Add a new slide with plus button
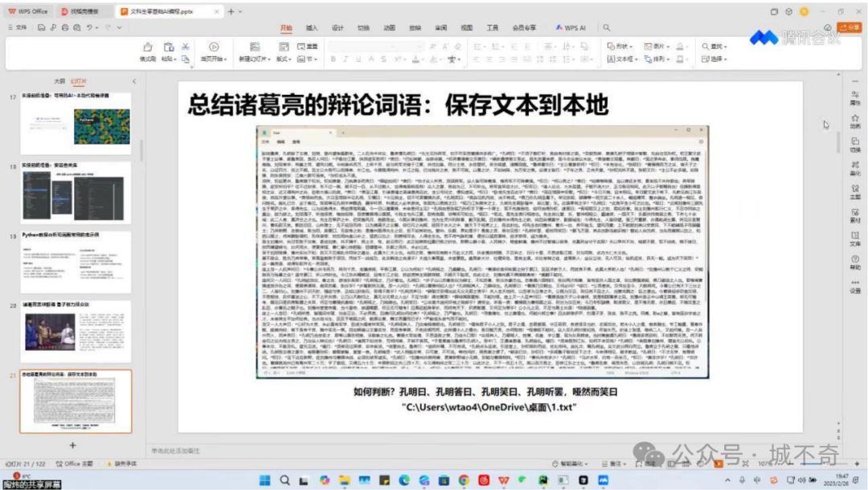868x490 pixels. 72,445
